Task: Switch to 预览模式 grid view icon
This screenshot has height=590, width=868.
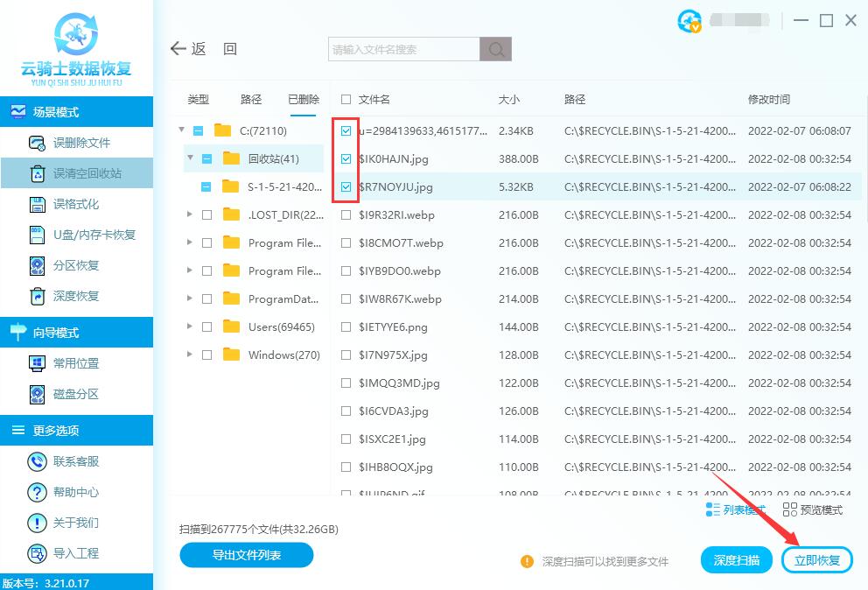Action: pyautogui.click(x=790, y=509)
